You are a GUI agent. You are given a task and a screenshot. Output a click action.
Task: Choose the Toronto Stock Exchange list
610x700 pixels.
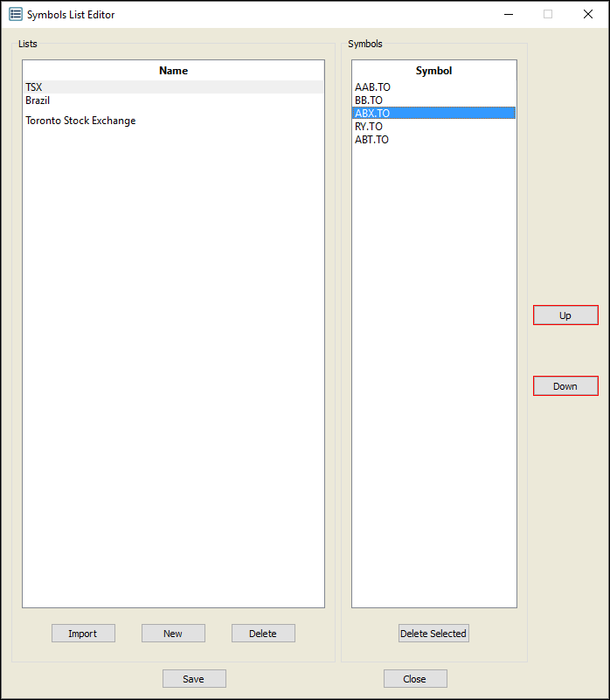pos(80,121)
